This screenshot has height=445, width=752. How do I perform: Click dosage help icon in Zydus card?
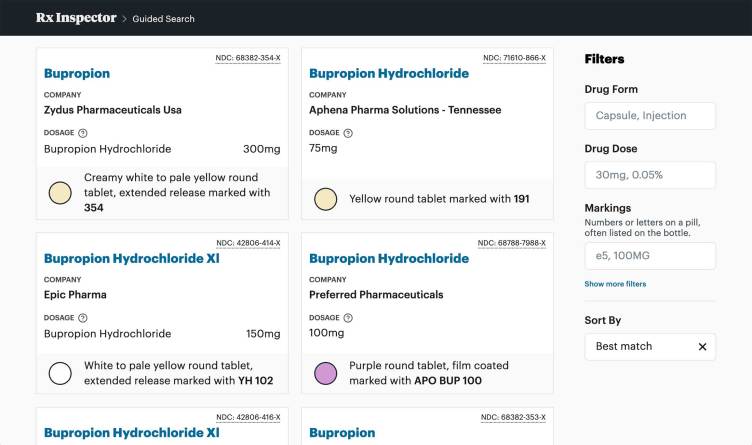83,133
